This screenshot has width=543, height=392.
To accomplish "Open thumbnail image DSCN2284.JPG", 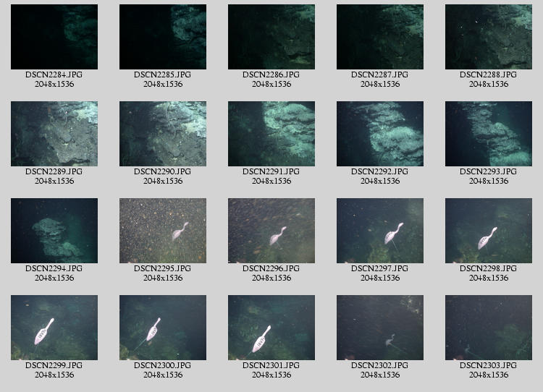I will (x=54, y=37).
